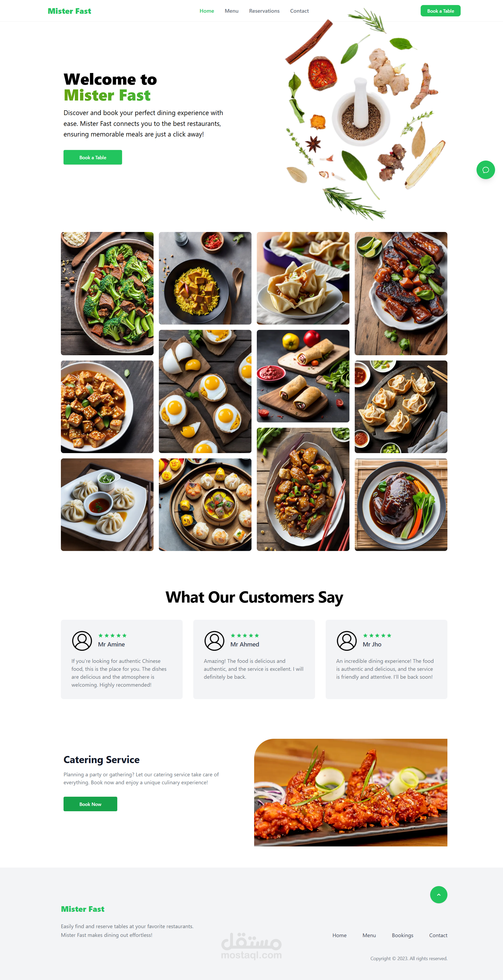Image resolution: width=503 pixels, height=980 pixels.
Task: Click Book a Table button in header
Action: click(441, 11)
